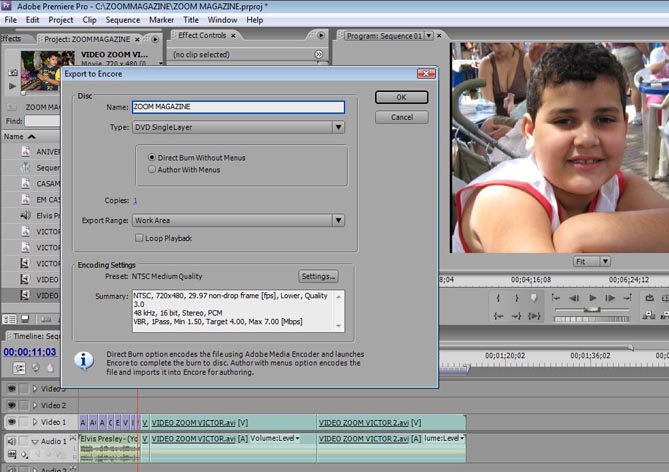This screenshot has height=472, width=669.
Task: Click the disc Name text field
Action: 238,106
